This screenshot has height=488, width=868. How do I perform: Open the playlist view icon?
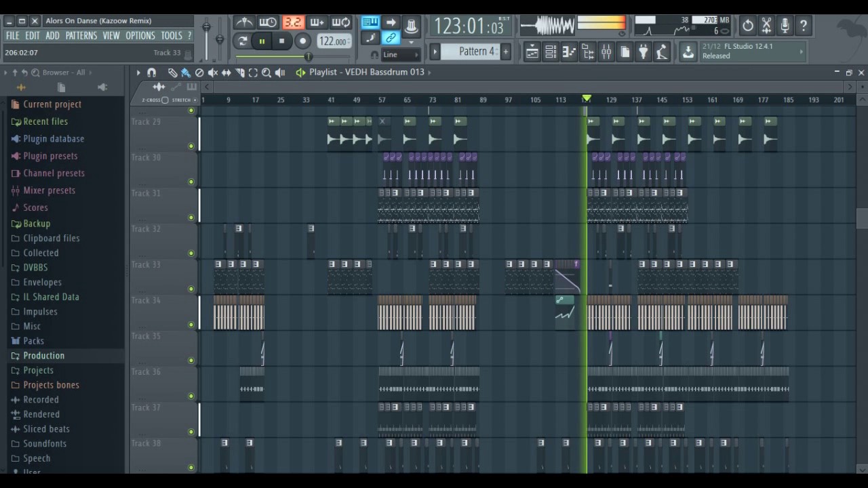click(x=532, y=52)
